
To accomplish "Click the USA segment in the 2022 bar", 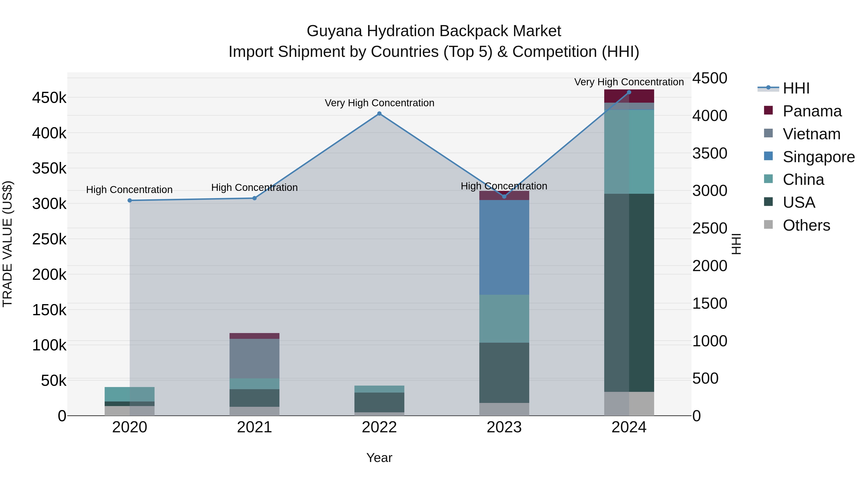I will click(x=380, y=402).
